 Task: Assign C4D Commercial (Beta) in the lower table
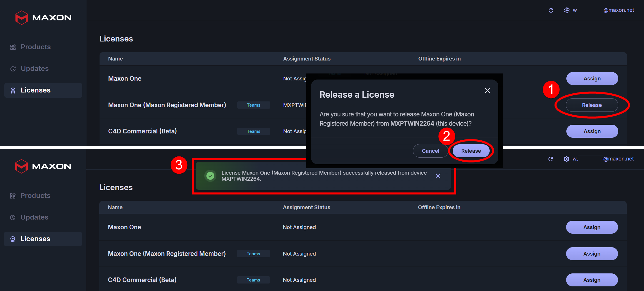click(592, 280)
